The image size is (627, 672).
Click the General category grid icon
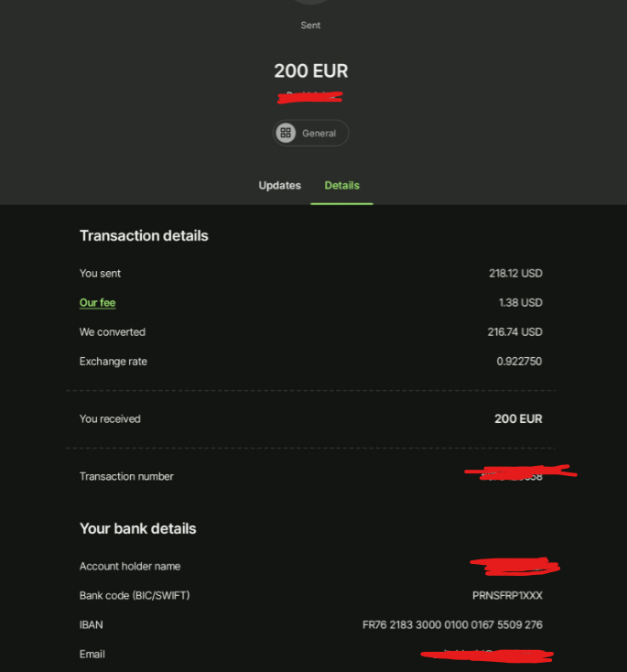click(286, 133)
